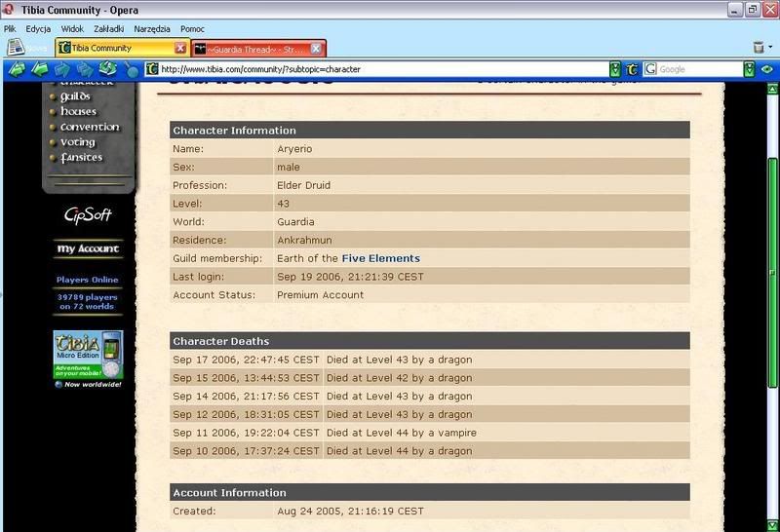Click the New page icon in tab bar
780x532 pixels.
(16, 47)
